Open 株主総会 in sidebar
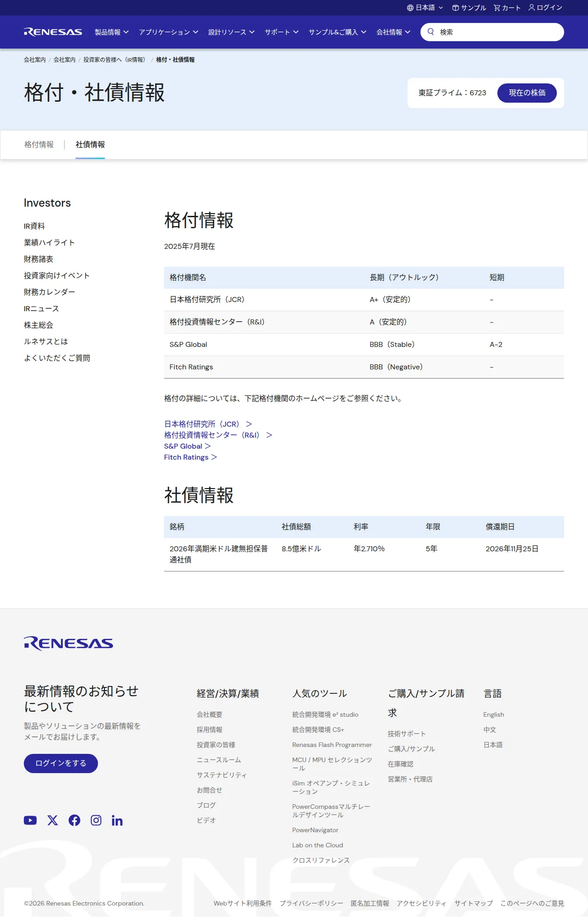588x917 pixels. [38, 325]
